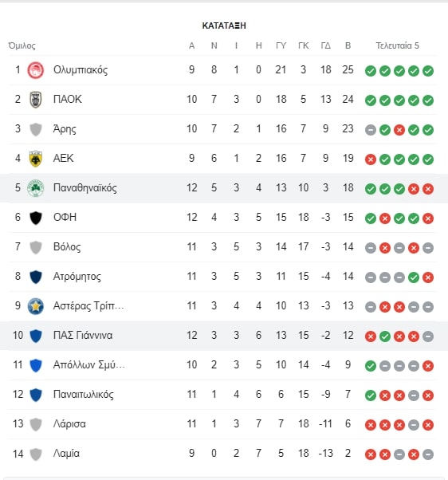448x480 pixels.
Task: Click the ΑΕΚ yellow eagle crest
Action: pos(36,159)
